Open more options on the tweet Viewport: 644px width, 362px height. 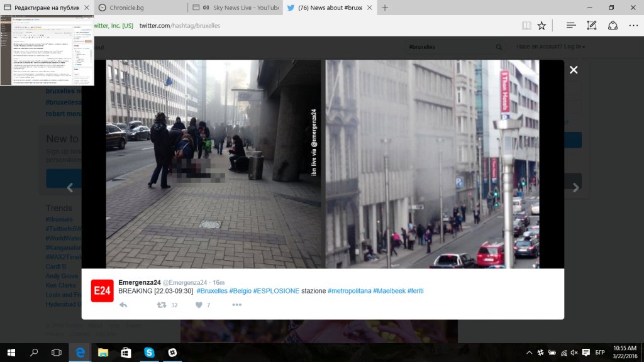click(236, 305)
